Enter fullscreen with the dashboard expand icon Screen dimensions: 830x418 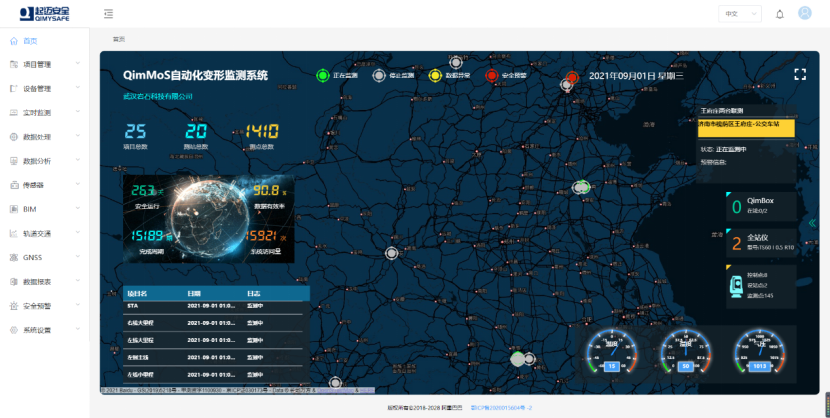(800, 75)
